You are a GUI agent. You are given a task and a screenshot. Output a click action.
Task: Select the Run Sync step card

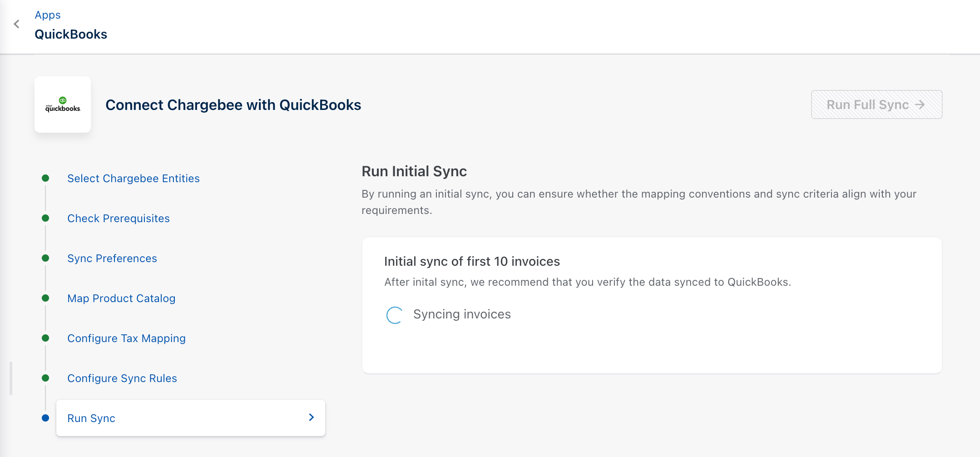click(x=182, y=418)
